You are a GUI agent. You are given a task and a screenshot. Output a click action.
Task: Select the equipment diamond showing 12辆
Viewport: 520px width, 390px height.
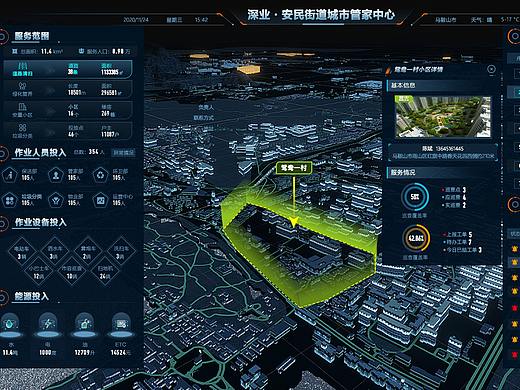pyautogui.click(x=38, y=272)
